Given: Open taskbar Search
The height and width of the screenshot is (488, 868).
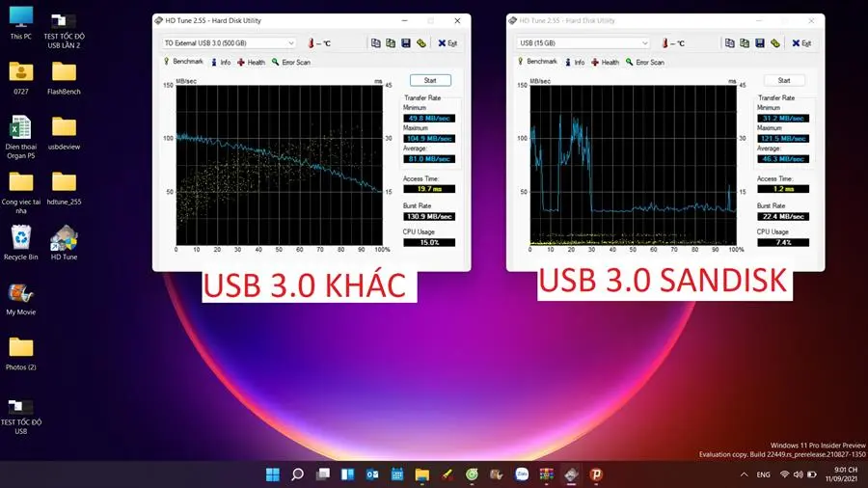Looking at the screenshot, I should (297, 474).
